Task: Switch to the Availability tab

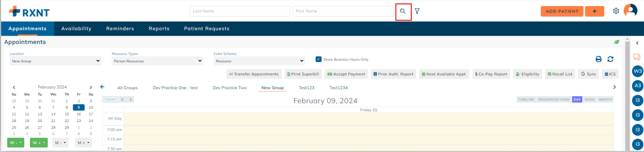Action: [x=76, y=28]
